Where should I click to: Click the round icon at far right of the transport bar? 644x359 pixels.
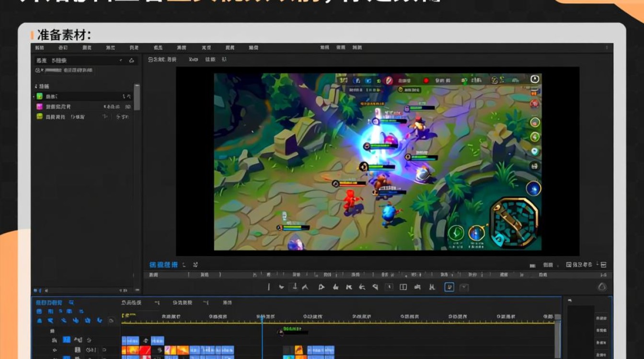coord(602,287)
